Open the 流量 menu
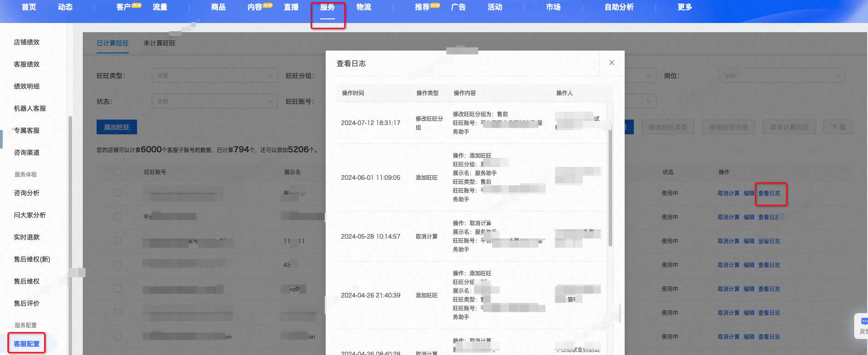This screenshot has width=868, height=355. tap(160, 7)
